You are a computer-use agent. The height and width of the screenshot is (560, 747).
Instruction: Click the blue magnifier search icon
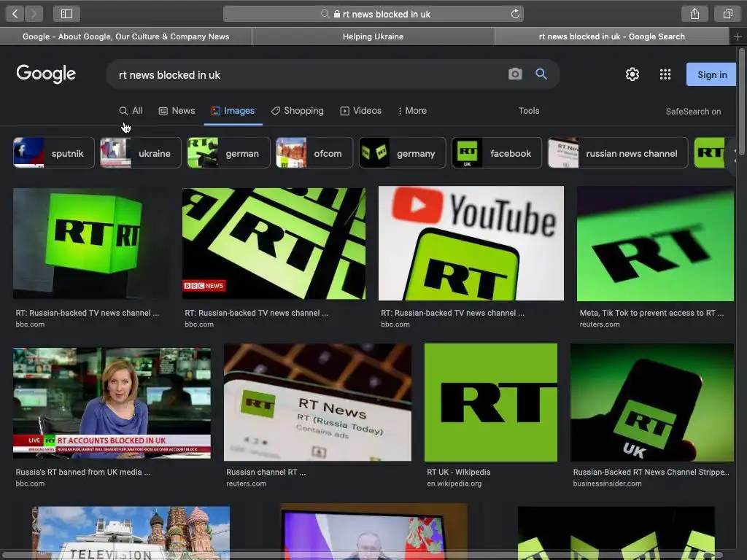click(x=541, y=74)
